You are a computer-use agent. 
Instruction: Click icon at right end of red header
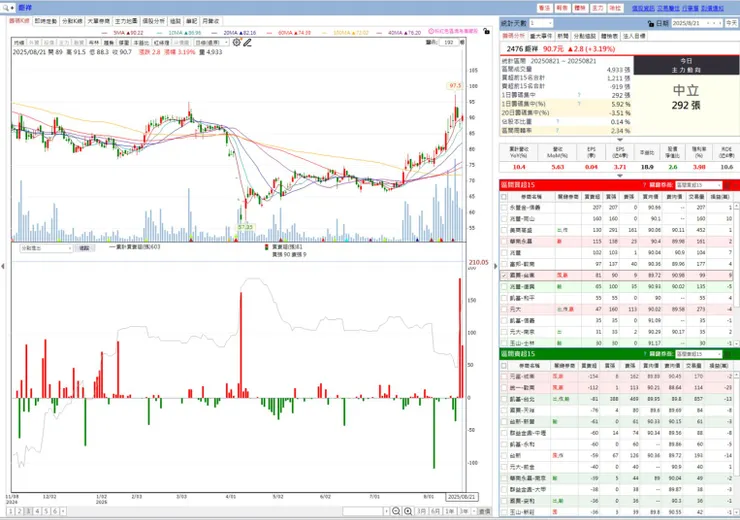[728, 185]
